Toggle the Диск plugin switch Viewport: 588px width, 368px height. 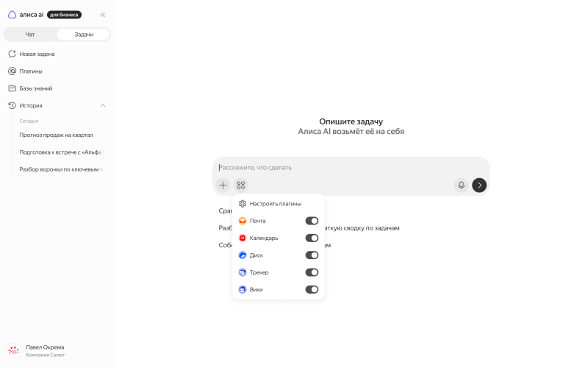(312, 255)
